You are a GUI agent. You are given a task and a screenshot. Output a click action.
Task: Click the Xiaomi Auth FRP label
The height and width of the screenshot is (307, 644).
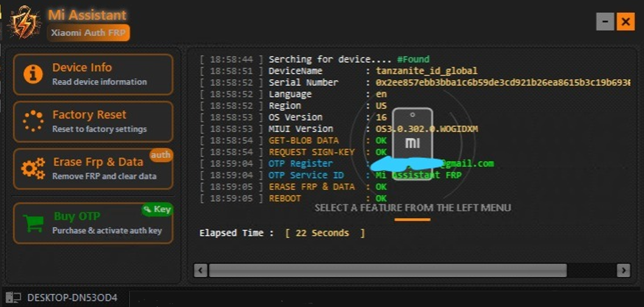[88, 33]
